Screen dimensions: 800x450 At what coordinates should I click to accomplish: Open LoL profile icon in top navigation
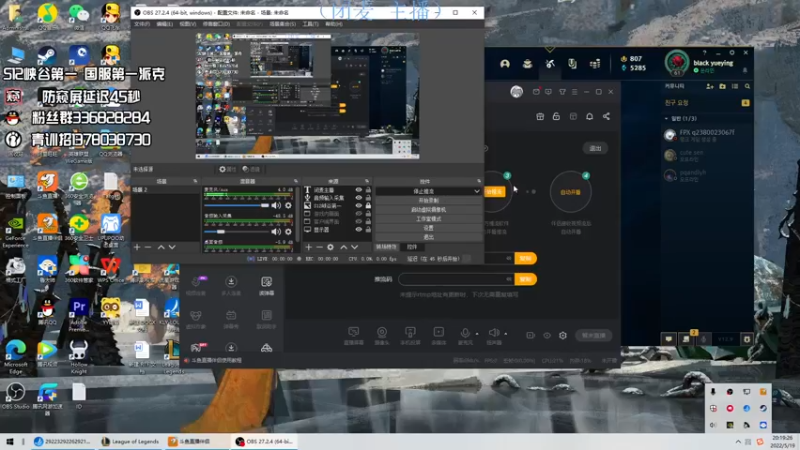(505, 64)
